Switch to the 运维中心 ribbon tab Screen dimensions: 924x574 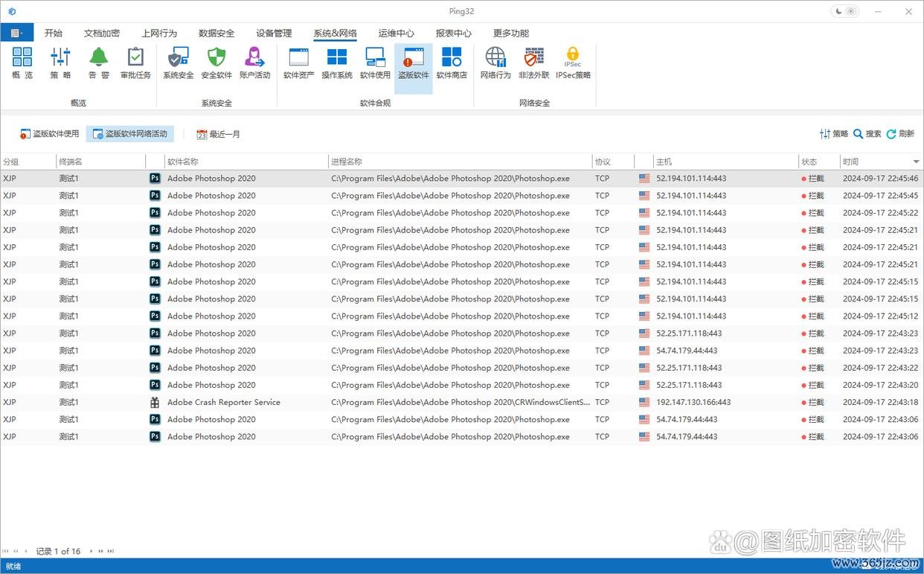coord(396,33)
